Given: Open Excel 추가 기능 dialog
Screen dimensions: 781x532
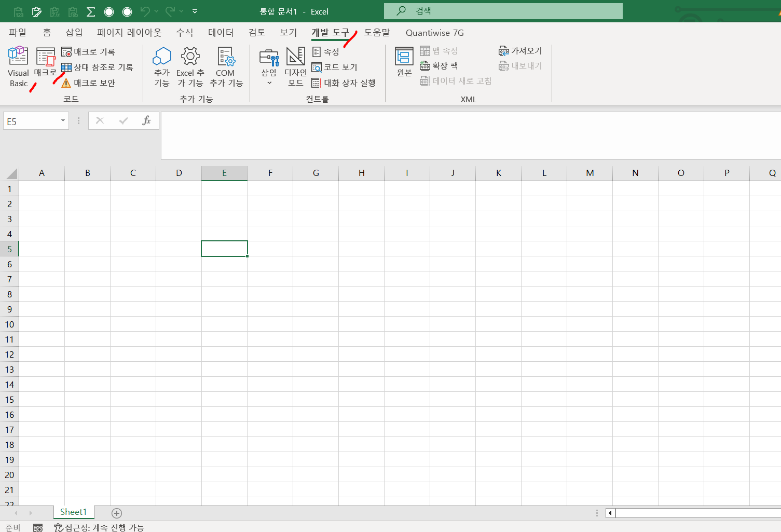Looking at the screenshot, I should point(190,66).
